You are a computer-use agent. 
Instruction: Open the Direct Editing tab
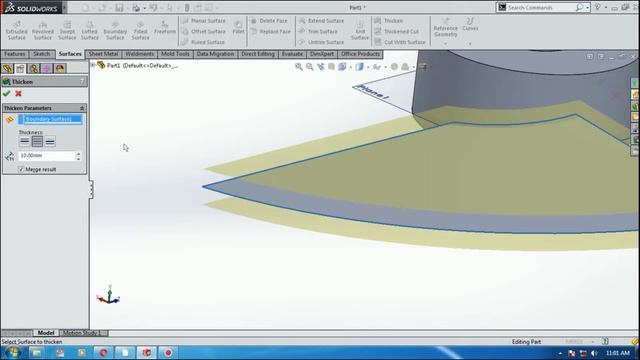[x=258, y=54]
